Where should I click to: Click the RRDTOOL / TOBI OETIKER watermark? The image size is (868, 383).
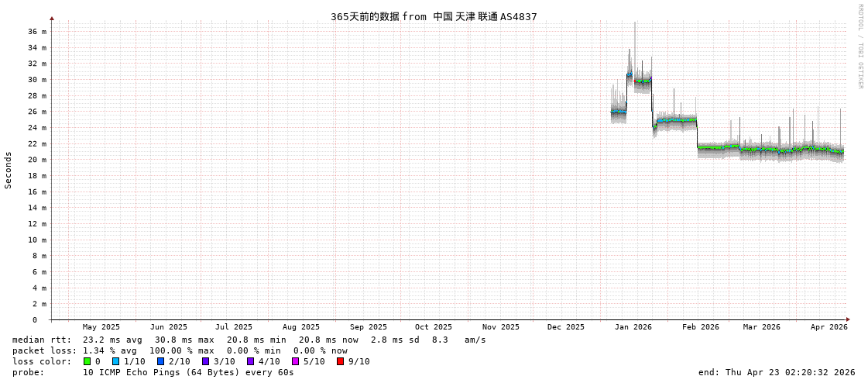click(859, 47)
